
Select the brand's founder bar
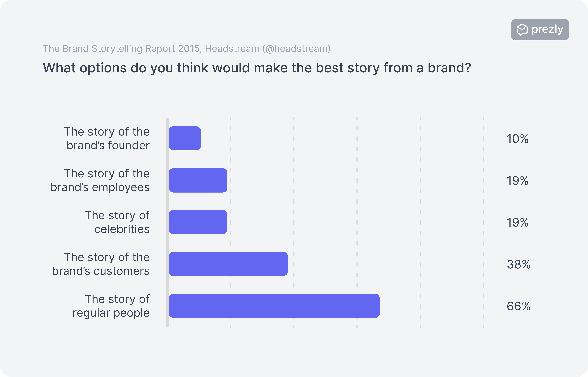pyautogui.click(x=185, y=138)
